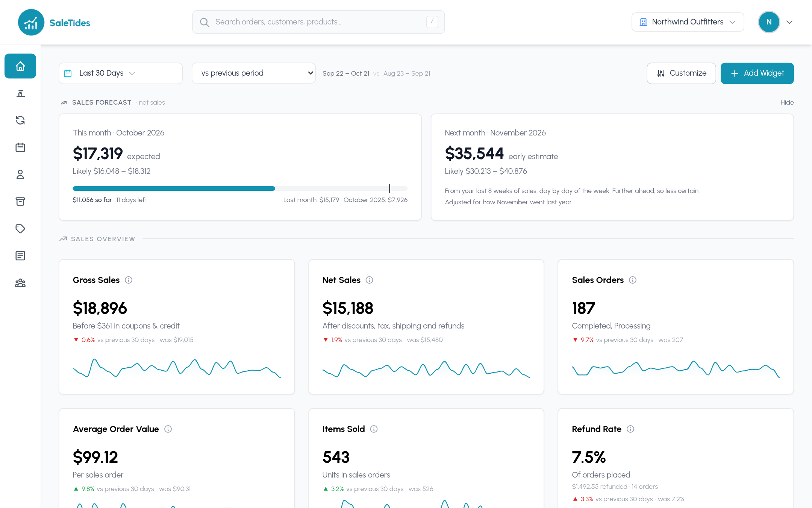Open the group of people sidebar icon
The image size is (812, 508).
(20, 283)
